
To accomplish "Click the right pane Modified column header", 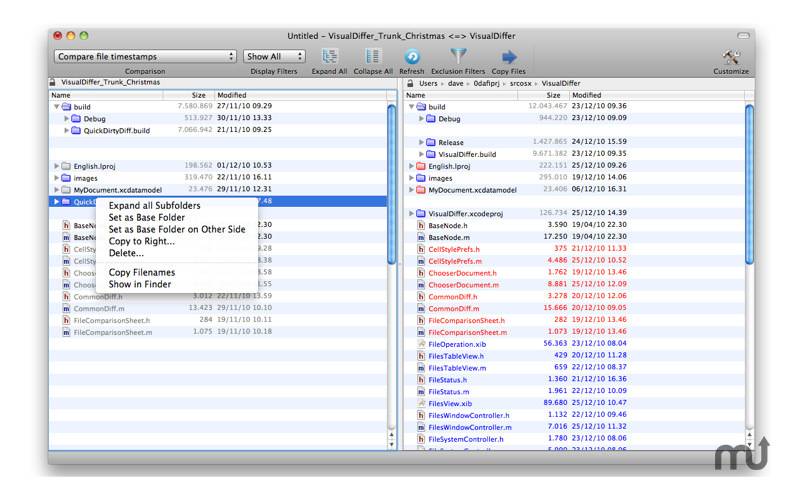I will click(x=657, y=95).
